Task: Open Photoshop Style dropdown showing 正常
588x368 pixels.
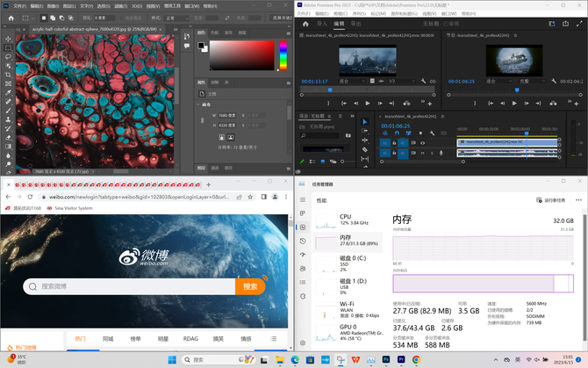Action: click(x=177, y=18)
